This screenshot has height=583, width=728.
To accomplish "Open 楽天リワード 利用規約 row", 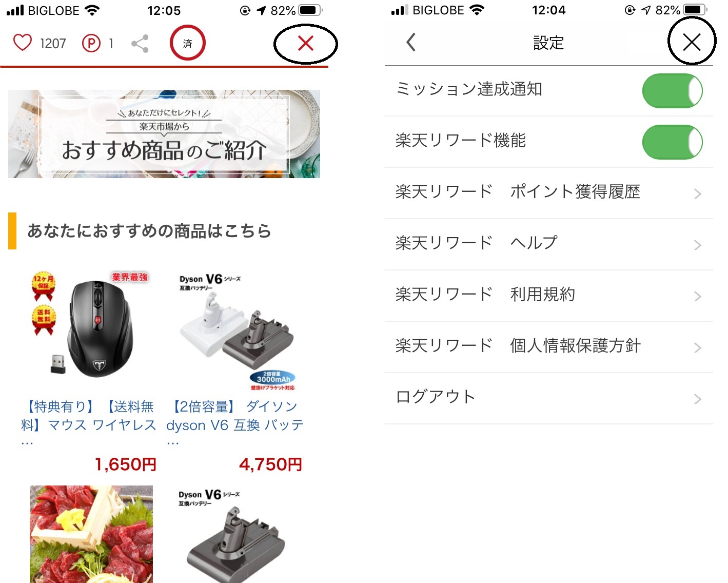I will pyautogui.click(x=548, y=296).
